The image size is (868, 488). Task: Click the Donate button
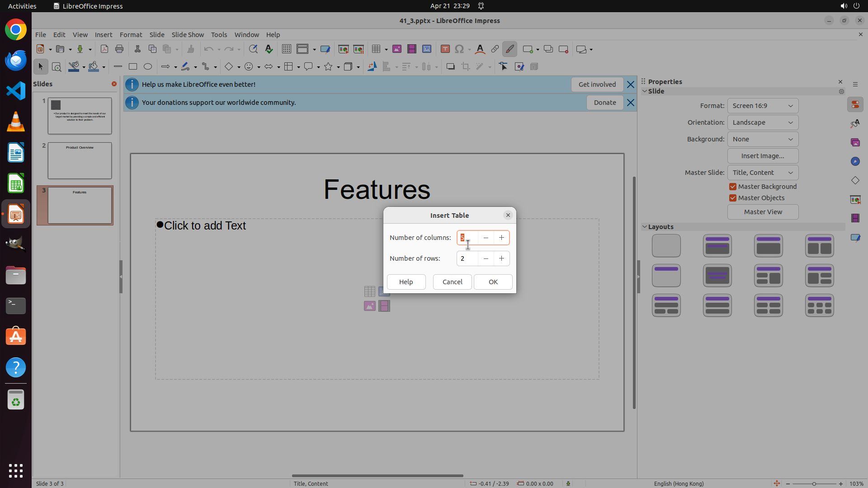[604, 103]
